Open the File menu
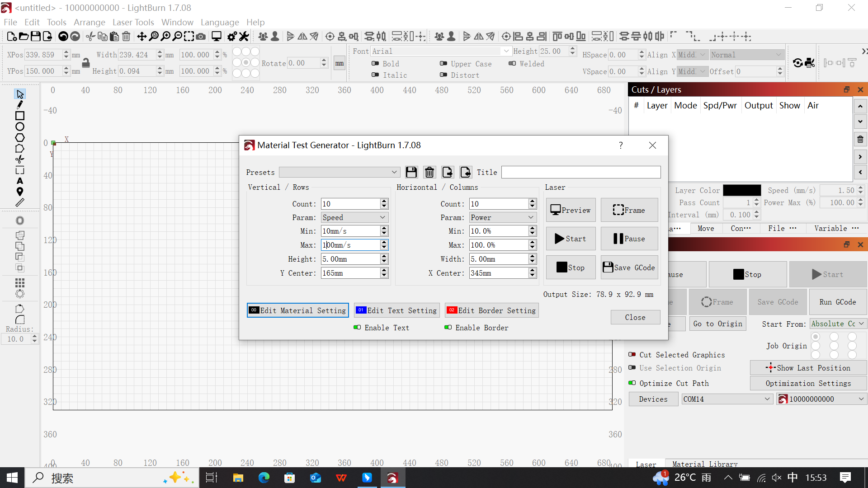The width and height of the screenshot is (868, 488). [x=10, y=22]
